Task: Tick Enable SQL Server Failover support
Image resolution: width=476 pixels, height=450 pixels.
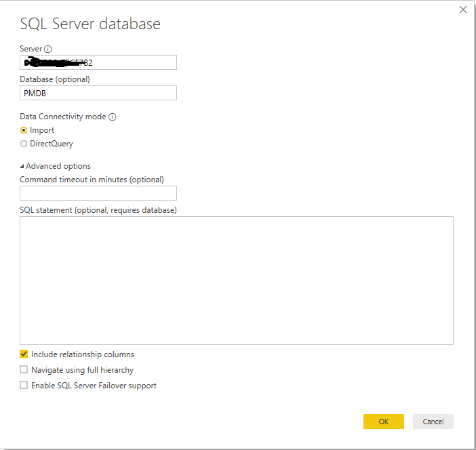Action: click(x=24, y=386)
